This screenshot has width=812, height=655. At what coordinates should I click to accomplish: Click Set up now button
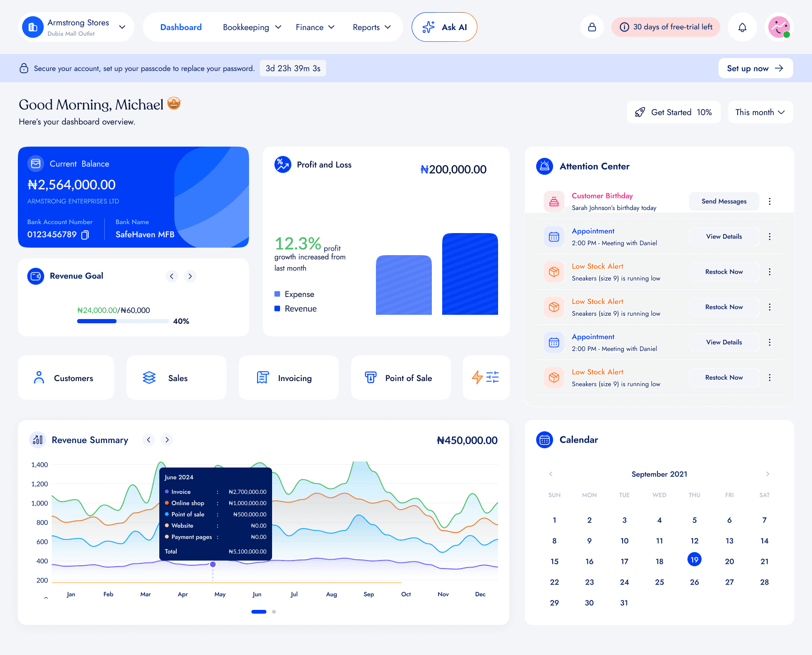pos(756,68)
